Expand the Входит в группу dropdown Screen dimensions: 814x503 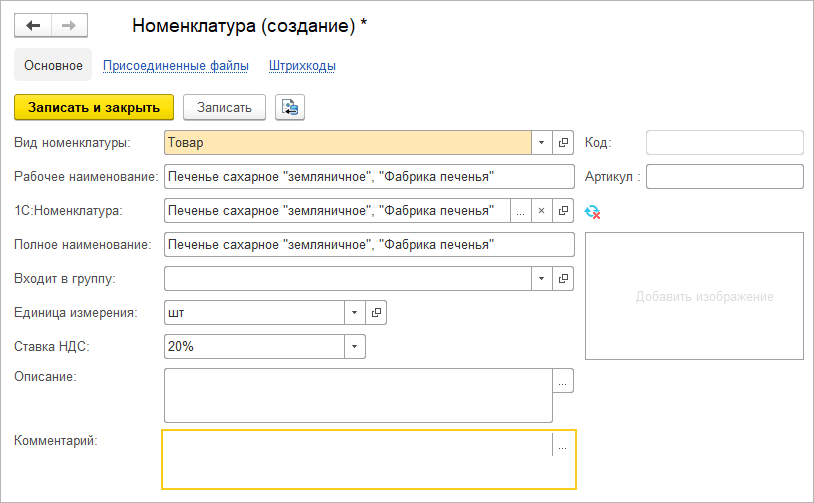pos(541,278)
